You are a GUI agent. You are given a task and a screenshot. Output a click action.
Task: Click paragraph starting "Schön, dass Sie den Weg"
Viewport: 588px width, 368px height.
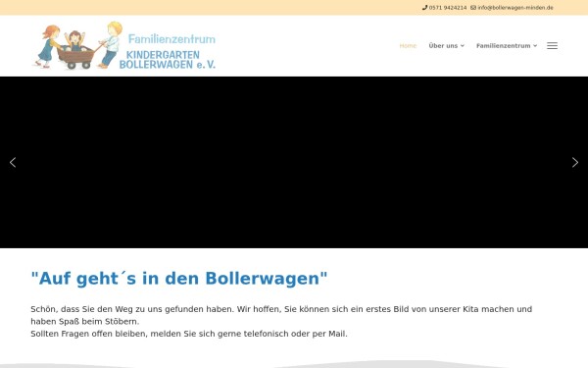281,315
